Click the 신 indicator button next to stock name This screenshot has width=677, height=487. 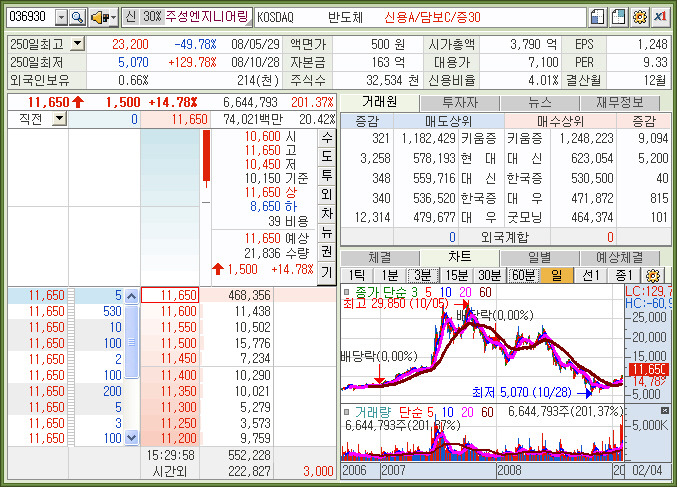coord(130,17)
